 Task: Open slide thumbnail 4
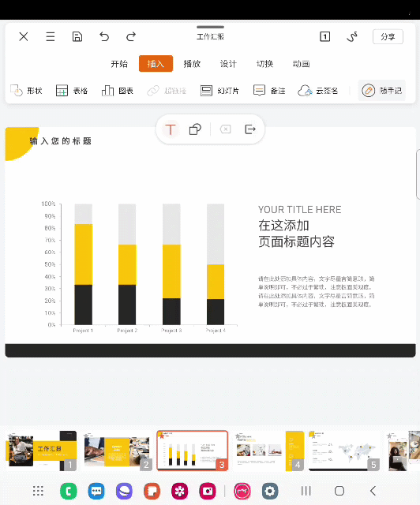[268, 451]
